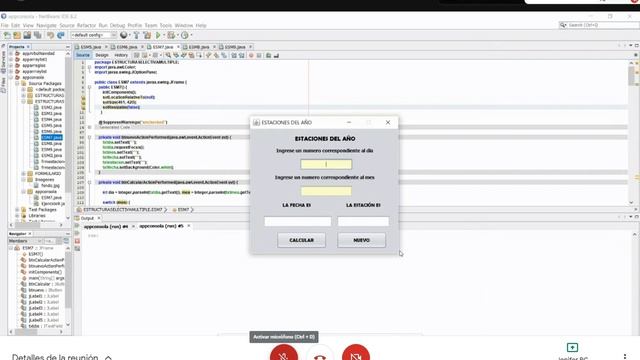This screenshot has height=360, width=640.
Task: Click the find magnifier icon in editor toolbar
Action: tap(168, 56)
